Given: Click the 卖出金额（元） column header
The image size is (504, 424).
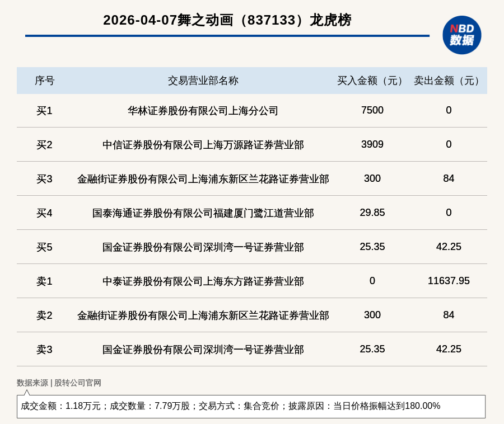Looking at the screenshot, I should point(449,81).
